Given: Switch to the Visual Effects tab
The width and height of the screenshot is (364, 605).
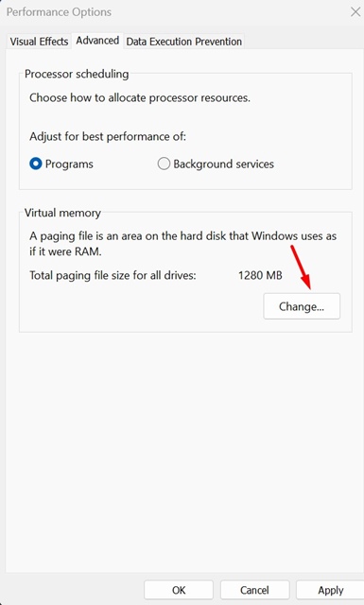Looking at the screenshot, I should [x=39, y=42].
